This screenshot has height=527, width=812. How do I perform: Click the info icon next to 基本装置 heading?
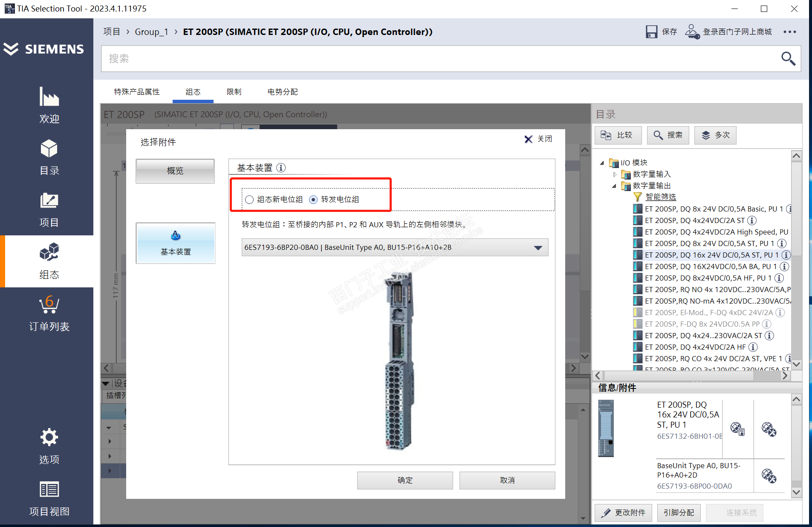[x=281, y=168]
